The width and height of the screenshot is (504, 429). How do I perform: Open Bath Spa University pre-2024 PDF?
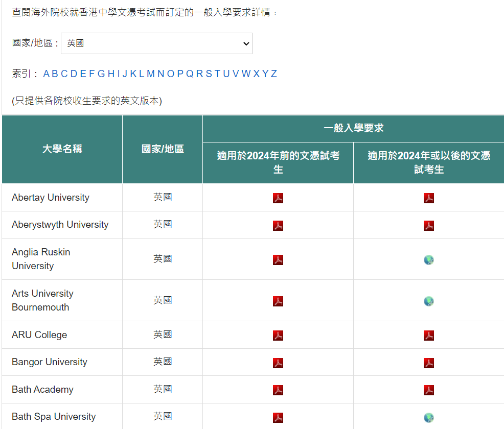[278, 418]
